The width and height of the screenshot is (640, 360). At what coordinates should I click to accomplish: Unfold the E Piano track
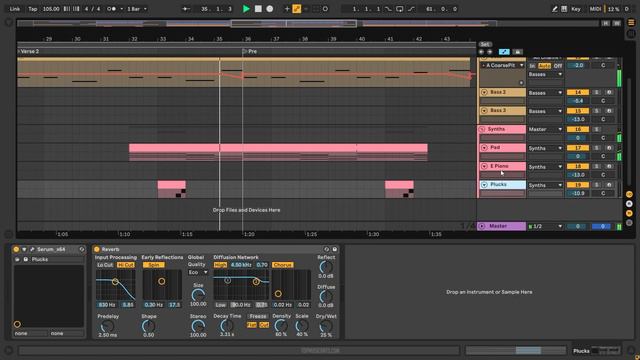coord(484,166)
